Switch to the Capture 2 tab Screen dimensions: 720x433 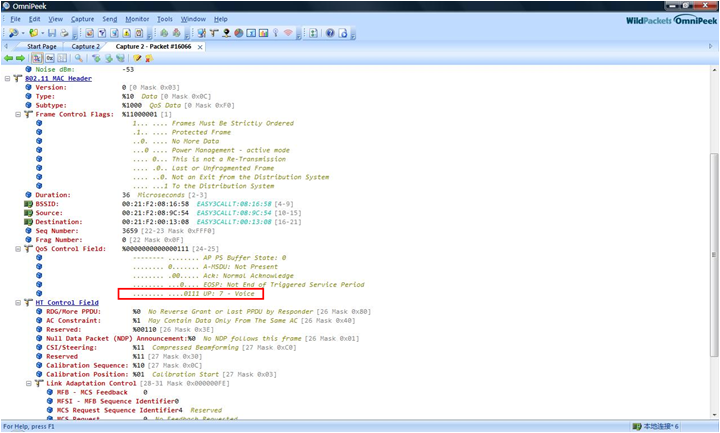85,47
